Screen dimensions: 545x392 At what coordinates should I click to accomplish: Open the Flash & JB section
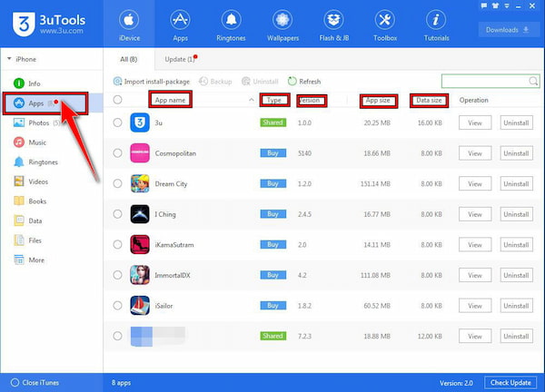(333, 25)
